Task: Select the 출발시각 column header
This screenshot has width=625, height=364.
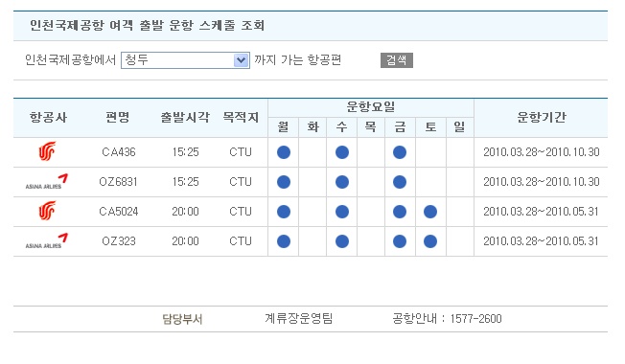Action: pyautogui.click(x=185, y=118)
